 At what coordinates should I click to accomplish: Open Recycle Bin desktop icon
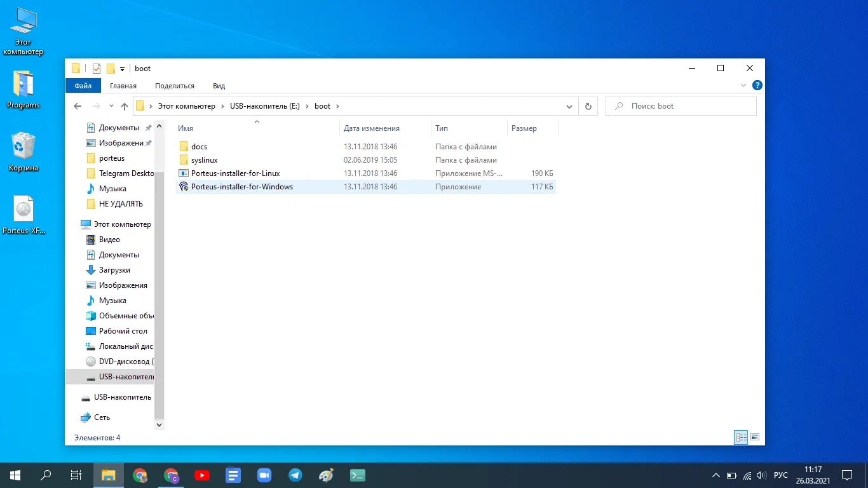click(24, 152)
